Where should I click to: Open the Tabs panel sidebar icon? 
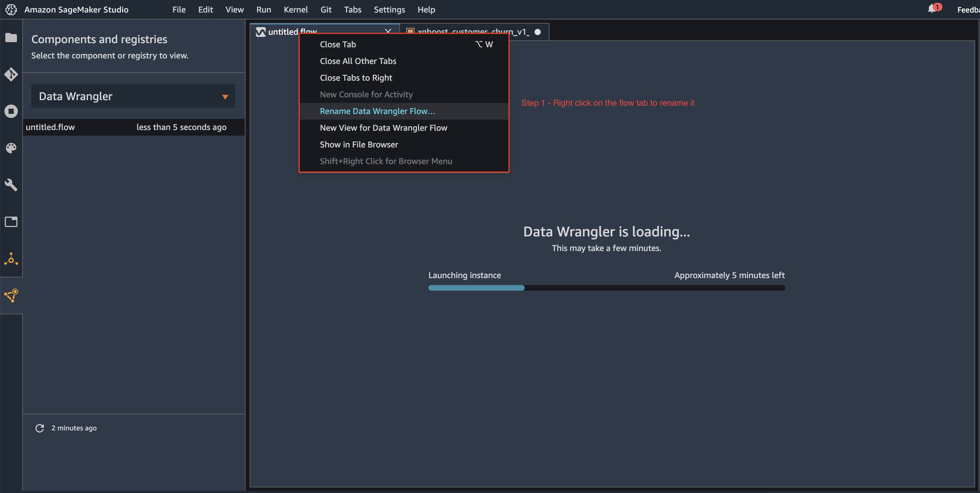click(11, 222)
